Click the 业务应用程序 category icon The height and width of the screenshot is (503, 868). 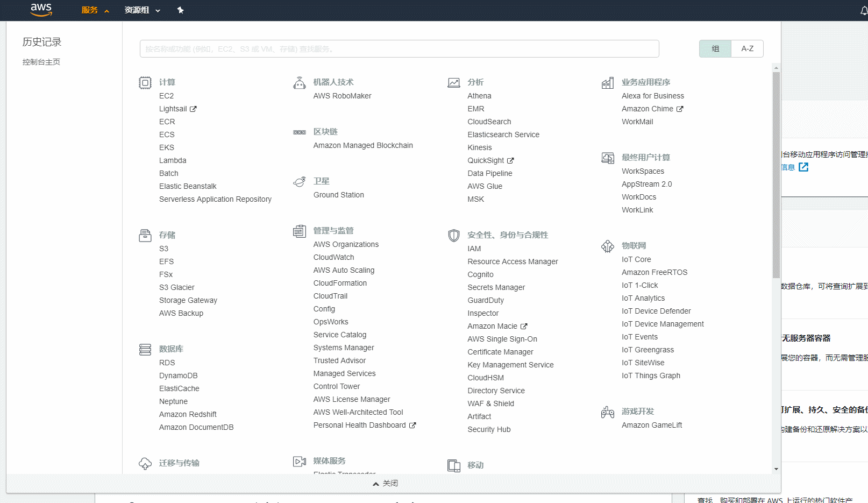[608, 83]
